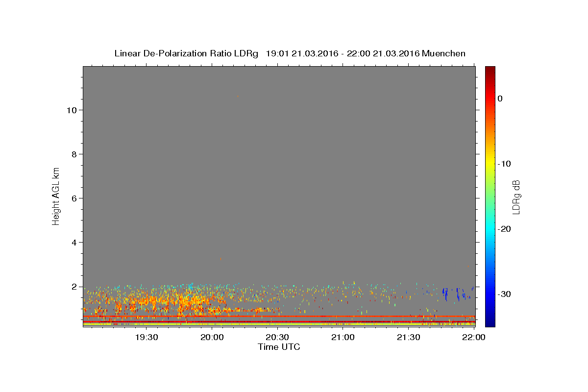This screenshot has height=392, width=588.
Task: Click the height tick label '2'
Action: (x=73, y=287)
